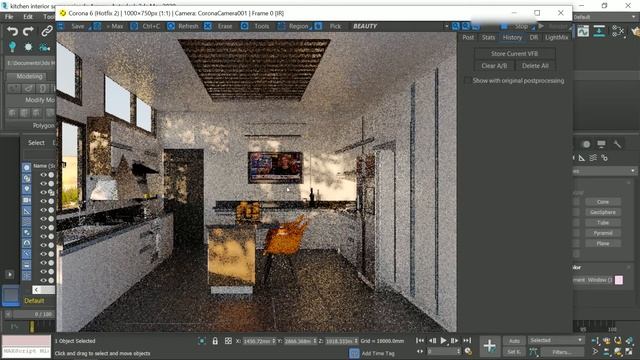Activate the Select and Link chain icon

coord(47,31)
